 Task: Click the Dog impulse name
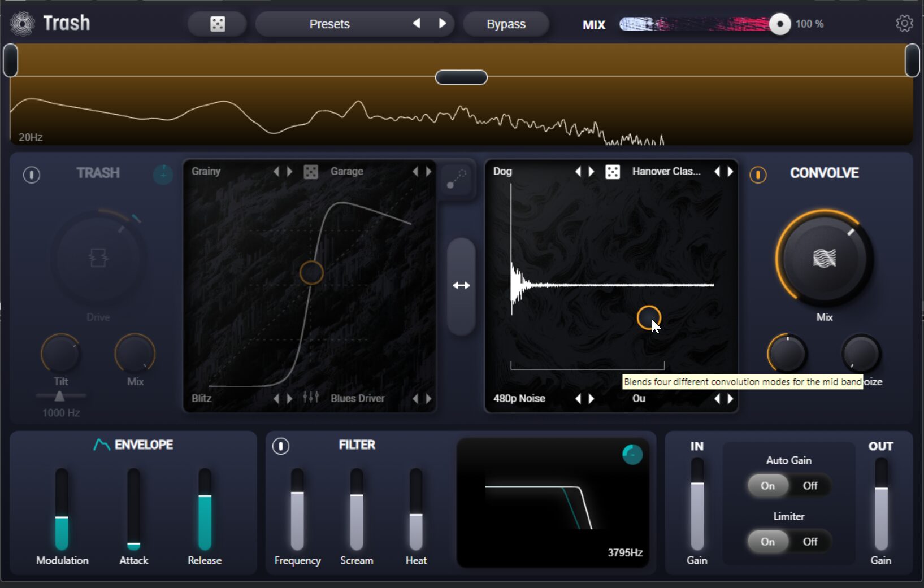coord(502,171)
